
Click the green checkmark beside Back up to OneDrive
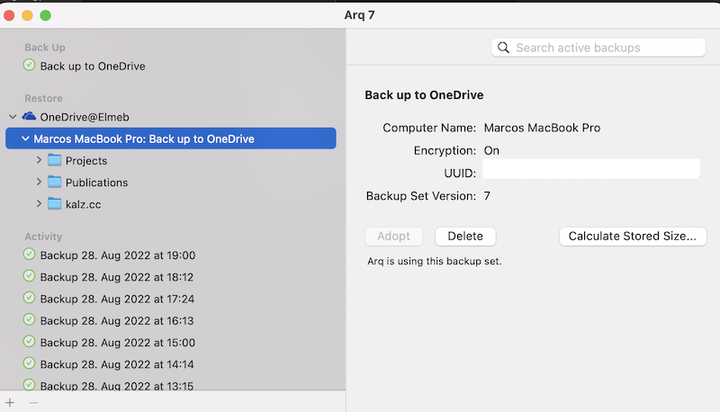click(x=29, y=65)
